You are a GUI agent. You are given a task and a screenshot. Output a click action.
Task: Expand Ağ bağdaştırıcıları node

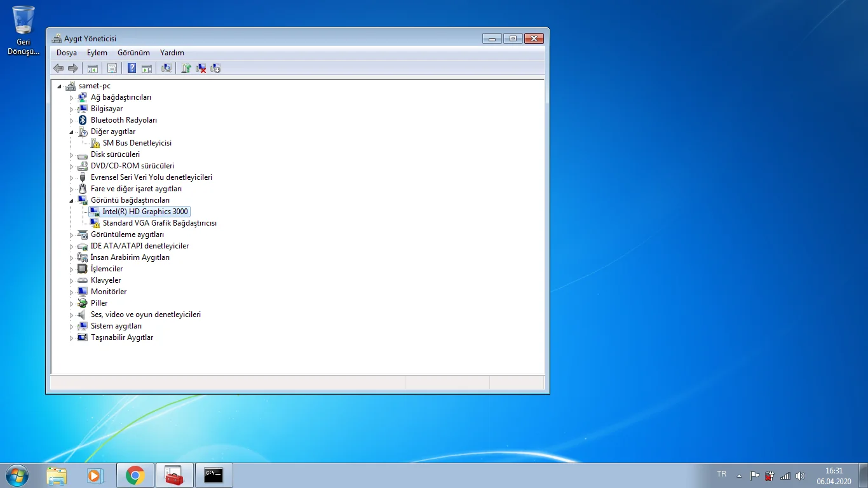click(x=72, y=98)
